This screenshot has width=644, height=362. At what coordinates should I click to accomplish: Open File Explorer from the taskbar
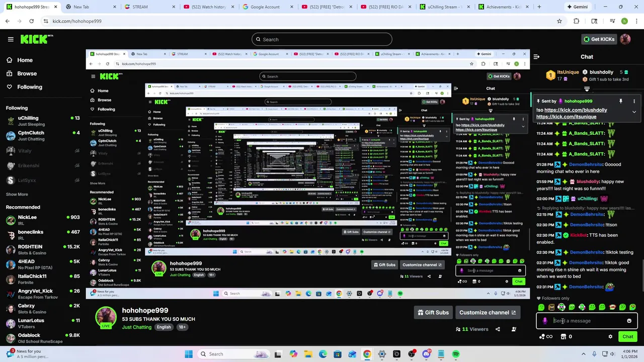coord(308,354)
